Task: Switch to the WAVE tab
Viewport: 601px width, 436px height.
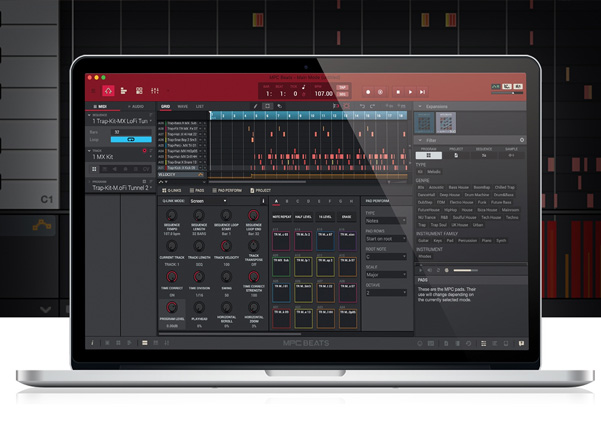Action: click(x=182, y=107)
